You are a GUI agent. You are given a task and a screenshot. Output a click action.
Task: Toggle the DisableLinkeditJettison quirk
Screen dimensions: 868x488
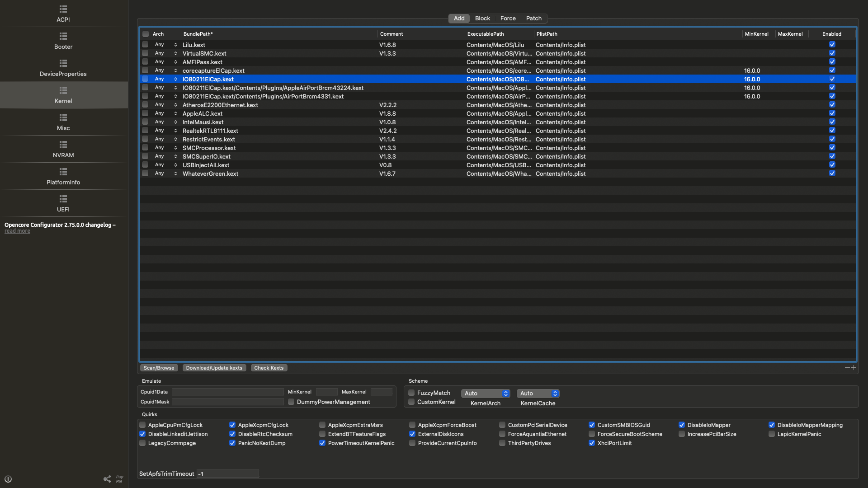[142, 434]
